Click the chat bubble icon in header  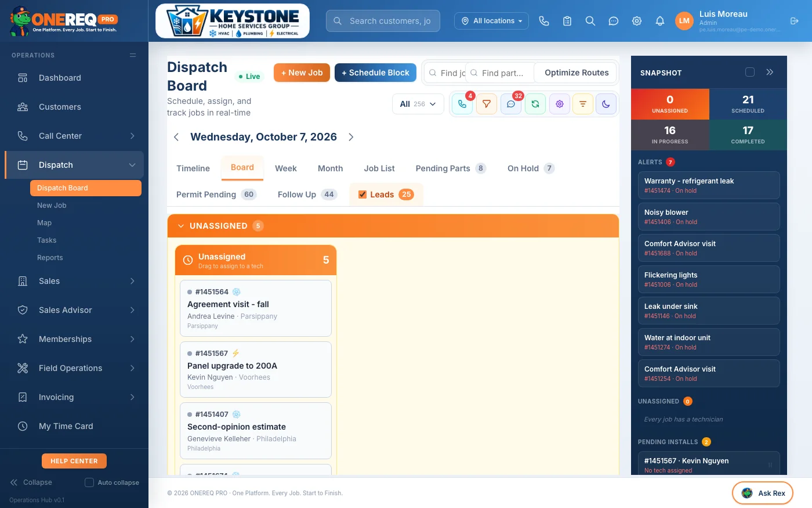[x=614, y=21]
